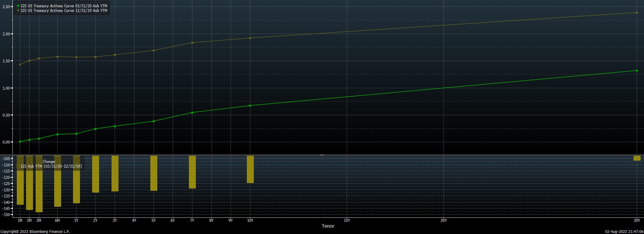Click the yellow asterisk marker in legend
644x234 pixels.
point(18,10)
